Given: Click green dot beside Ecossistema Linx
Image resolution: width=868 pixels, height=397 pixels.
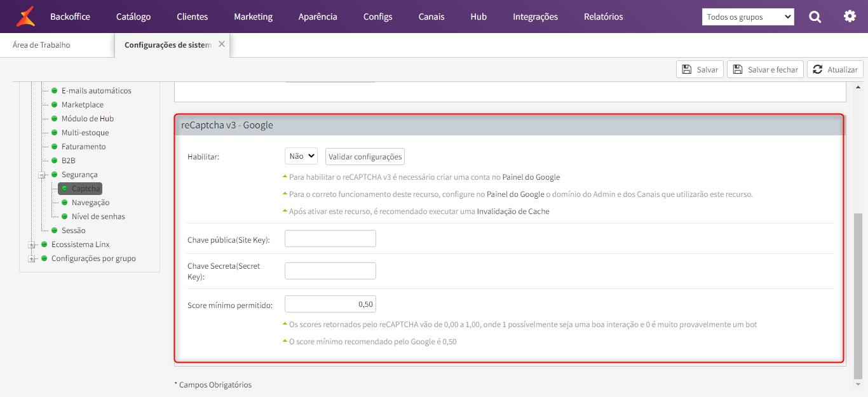Looking at the screenshot, I should pos(44,245).
